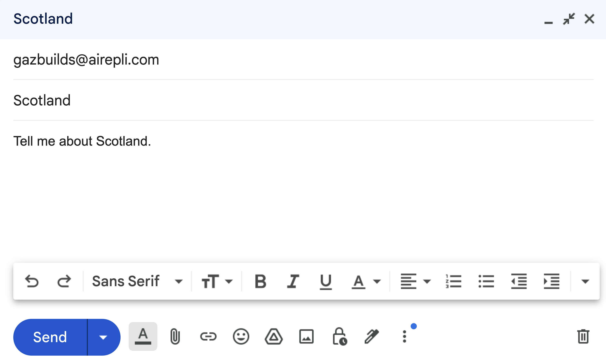This screenshot has width=606, height=364.
Task: Click the Insert emoji icon
Action: coord(241,337)
